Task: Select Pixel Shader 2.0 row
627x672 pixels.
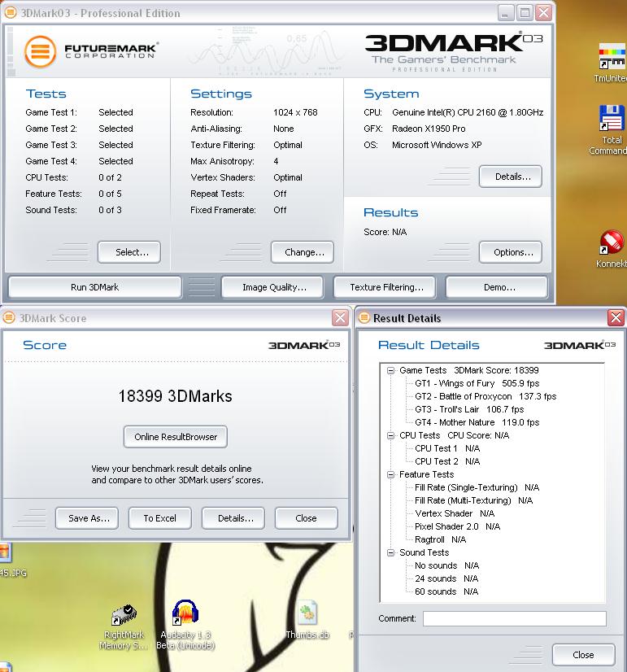Action: click(457, 526)
